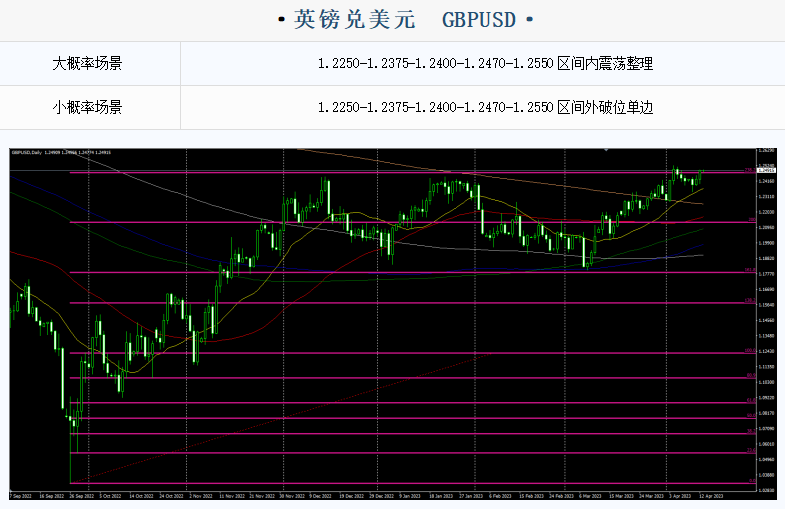Screen dimensions: 785x509
Task: Click the 英镑兑美元 GBPUSD heading
Action: tap(405, 20)
